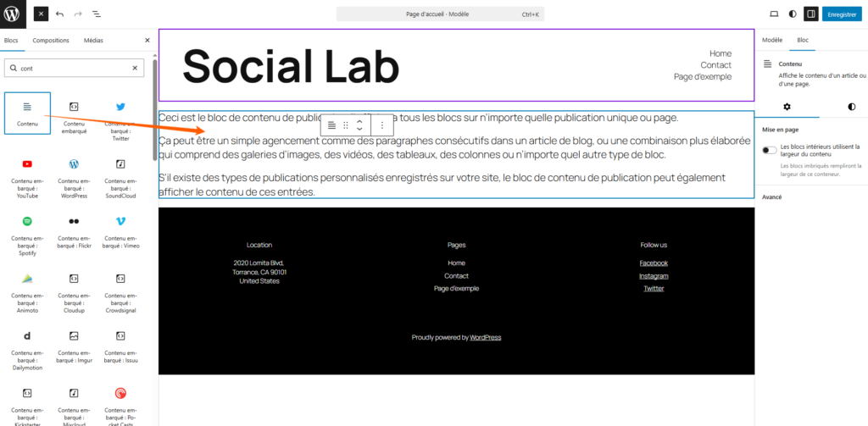Insert the Issuu embed block
This screenshot has width=868, height=426.
coord(120,347)
